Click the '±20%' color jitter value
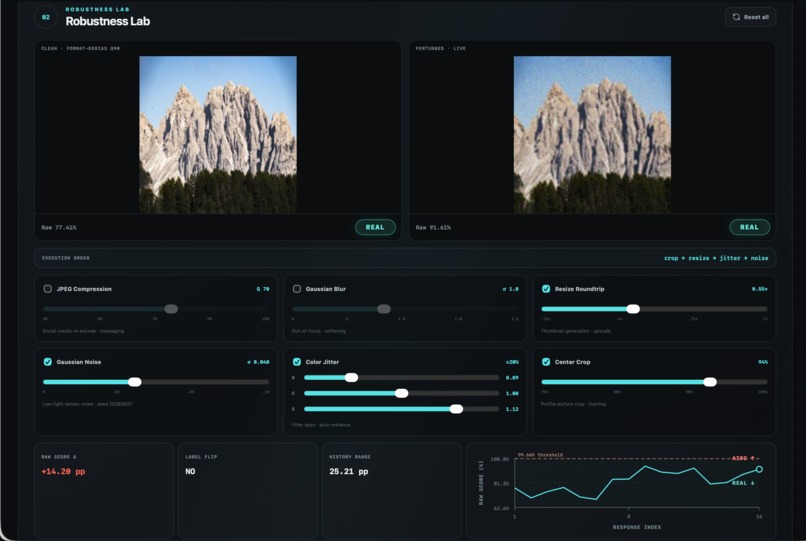This screenshot has width=806, height=541. (512, 362)
